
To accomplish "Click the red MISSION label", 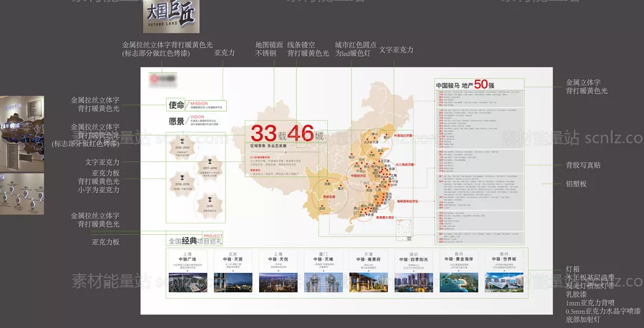I will (x=199, y=103).
